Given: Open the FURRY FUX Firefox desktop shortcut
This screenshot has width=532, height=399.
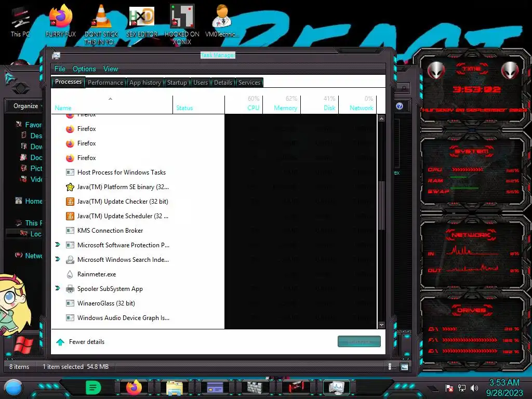Looking at the screenshot, I should [x=61, y=20].
